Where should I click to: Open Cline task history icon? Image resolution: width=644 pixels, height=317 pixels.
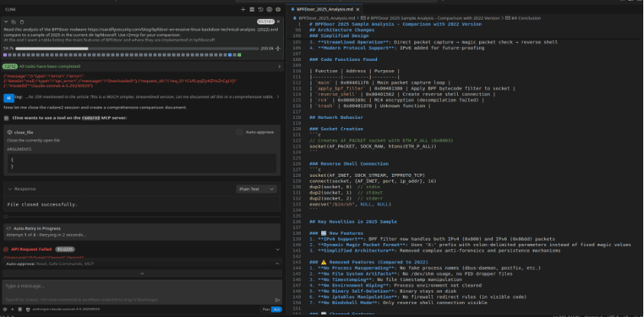(262, 8)
